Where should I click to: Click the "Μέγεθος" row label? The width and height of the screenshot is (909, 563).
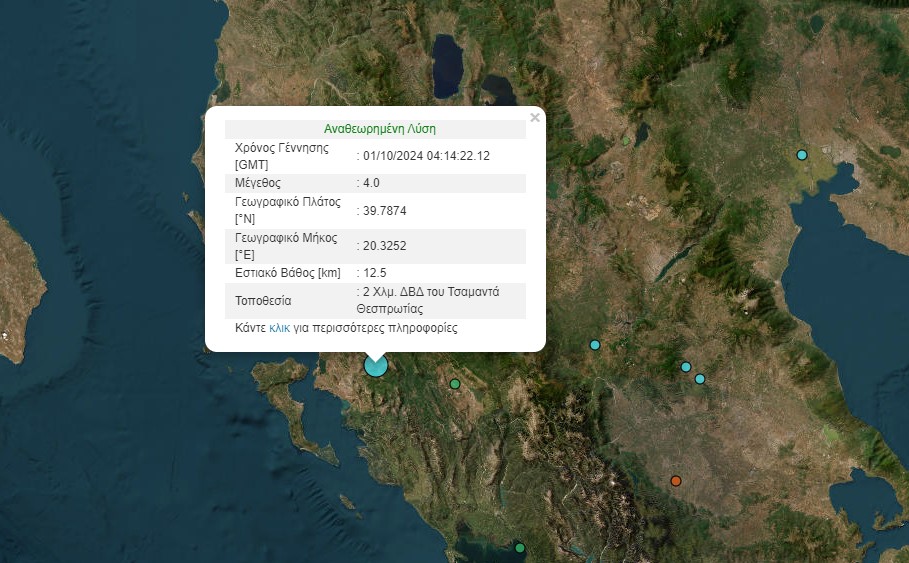(257, 183)
